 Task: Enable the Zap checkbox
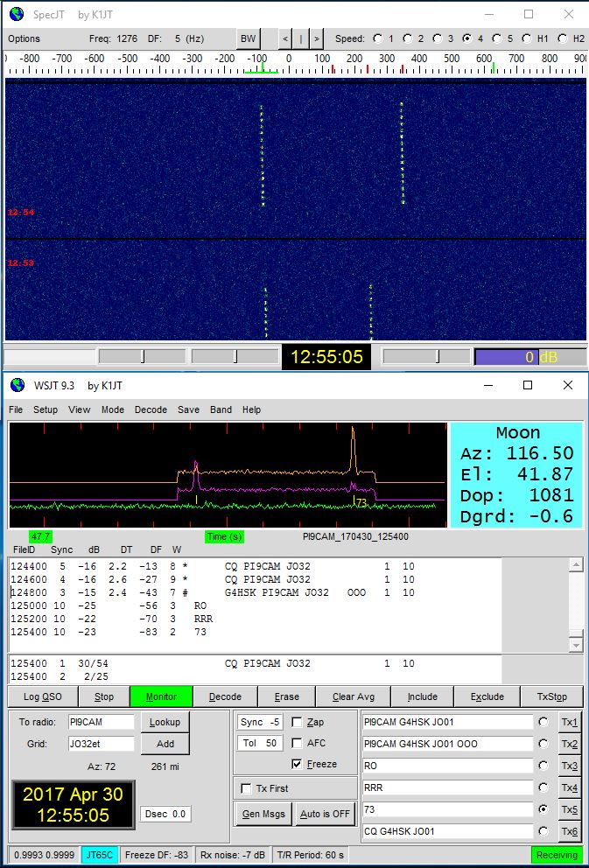click(x=298, y=722)
